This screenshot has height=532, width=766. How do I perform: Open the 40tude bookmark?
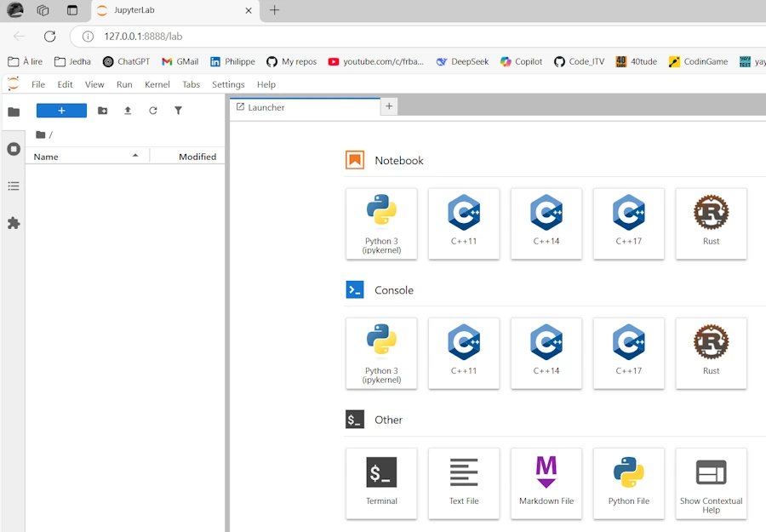pos(637,61)
